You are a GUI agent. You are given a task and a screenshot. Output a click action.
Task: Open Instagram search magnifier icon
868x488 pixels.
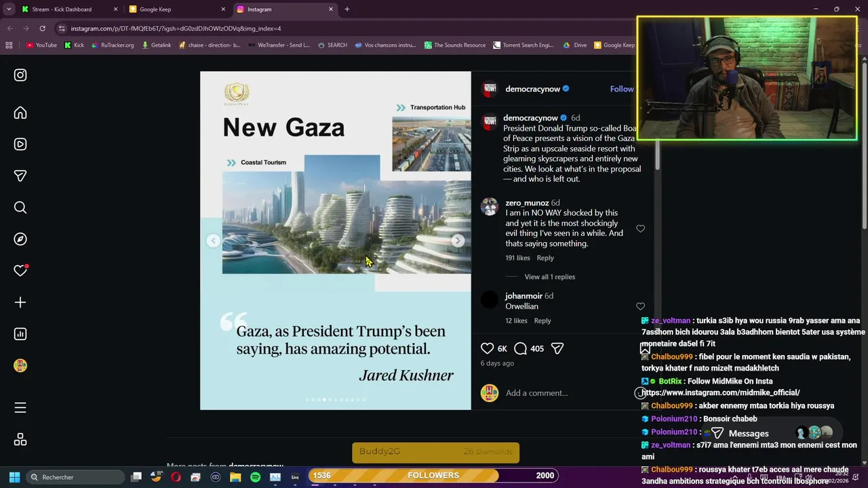click(x=20, y=207)
